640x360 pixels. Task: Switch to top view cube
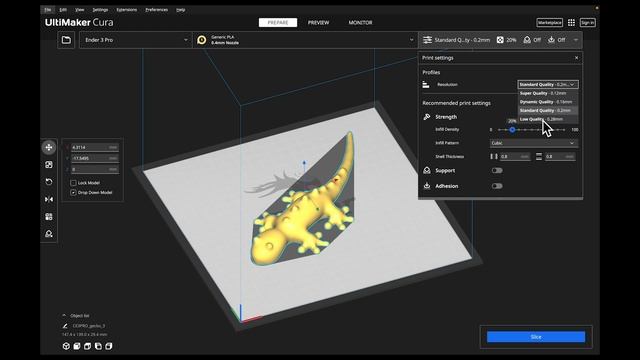87,346
